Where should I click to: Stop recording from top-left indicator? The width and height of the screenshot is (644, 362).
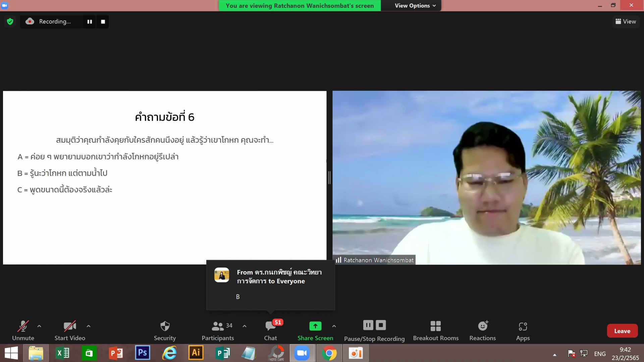click(103, 22)
